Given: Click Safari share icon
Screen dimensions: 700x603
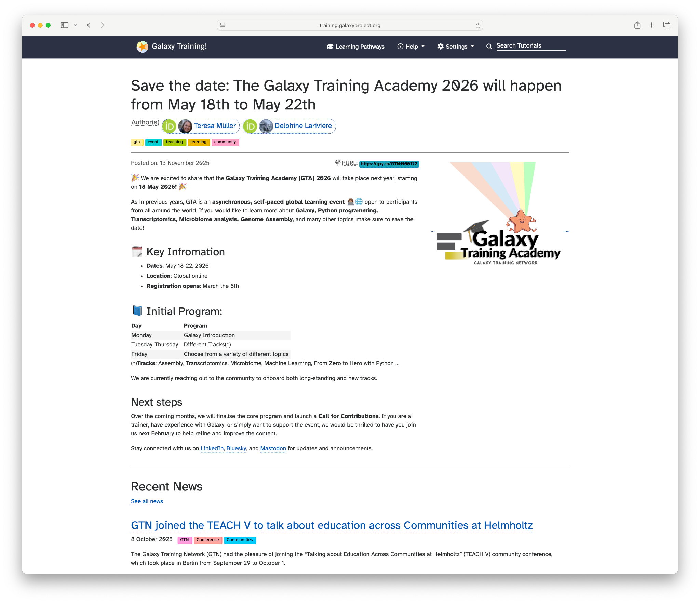Looking at the screenshot, I should tap(637, 25).
